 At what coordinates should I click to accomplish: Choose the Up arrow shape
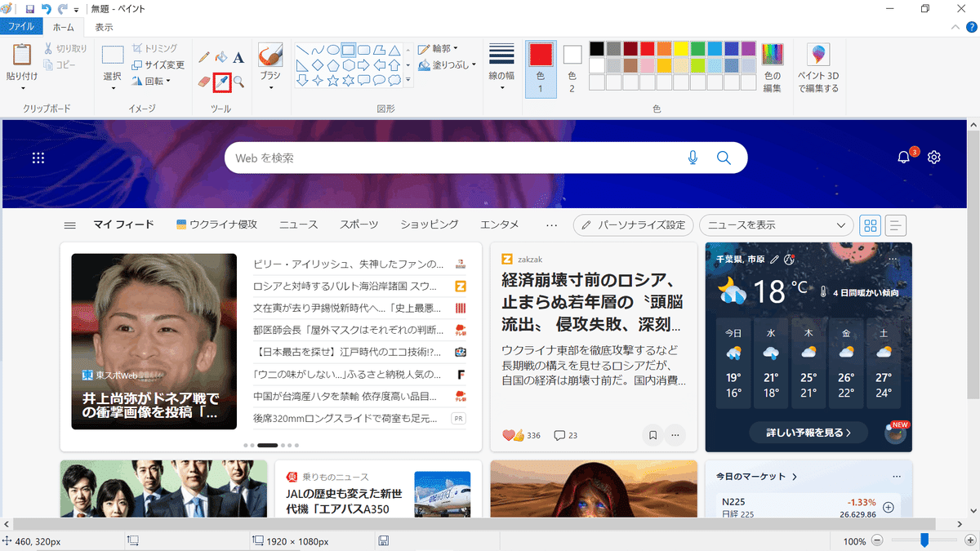[394, 64]
